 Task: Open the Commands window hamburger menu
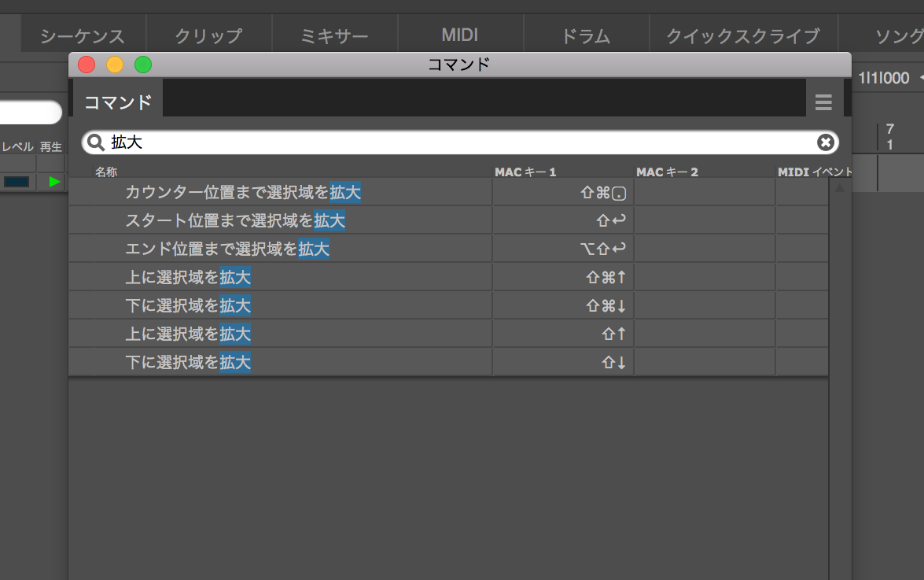pyautogui.click(x=823, y=102)
